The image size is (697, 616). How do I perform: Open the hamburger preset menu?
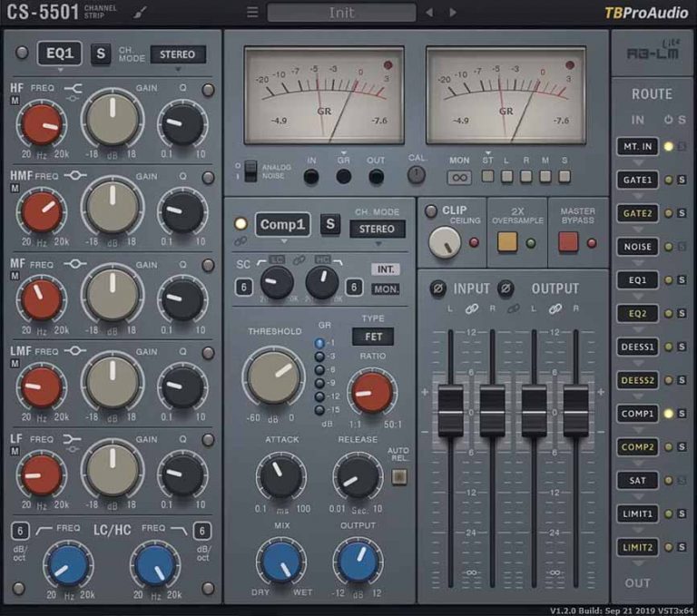pos(252,13)
